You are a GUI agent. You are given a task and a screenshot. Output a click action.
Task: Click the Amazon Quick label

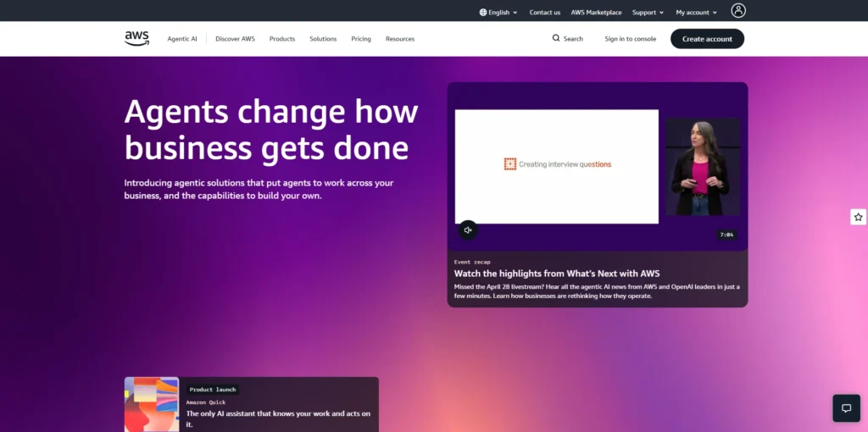coord(206,402)
